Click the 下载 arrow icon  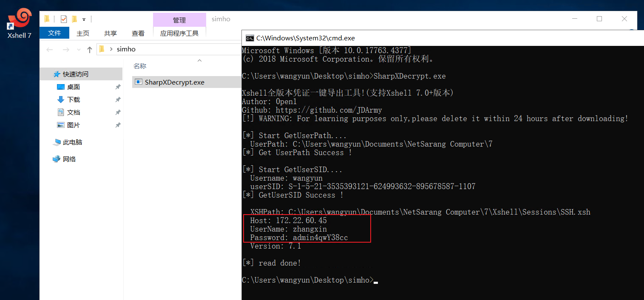click(x=61, y=99)
